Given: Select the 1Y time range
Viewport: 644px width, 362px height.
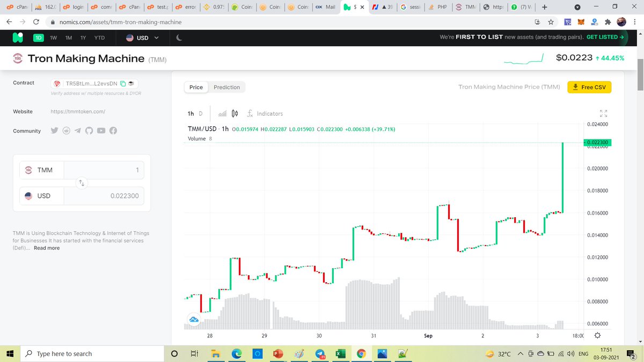Looking at the screenshot, I should point(83,38).
